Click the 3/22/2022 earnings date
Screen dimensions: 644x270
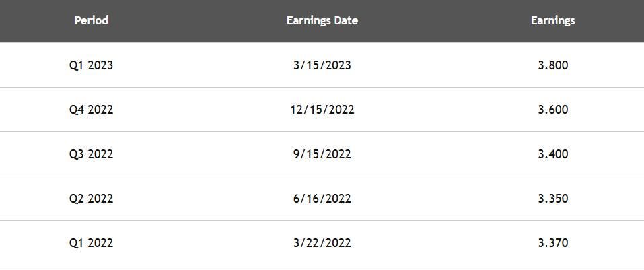322,243
